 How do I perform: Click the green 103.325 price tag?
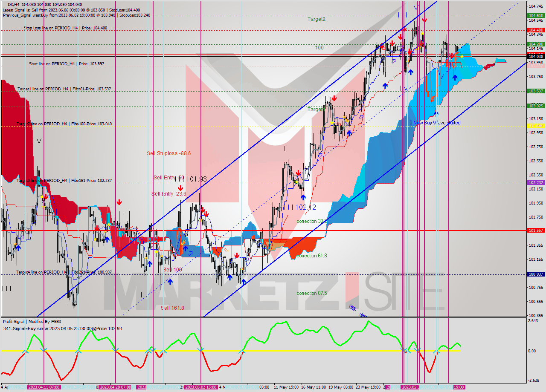[536, 106]
